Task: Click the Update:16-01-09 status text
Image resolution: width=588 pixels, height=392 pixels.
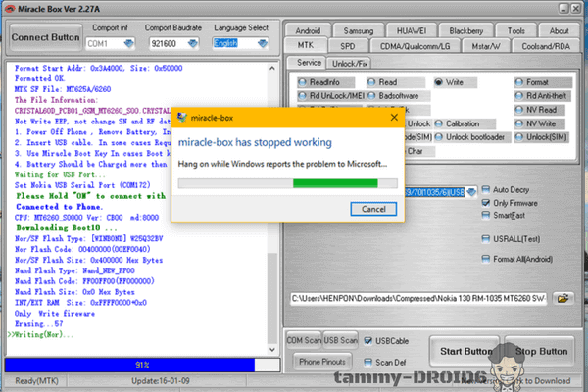Action: (161, 381)
